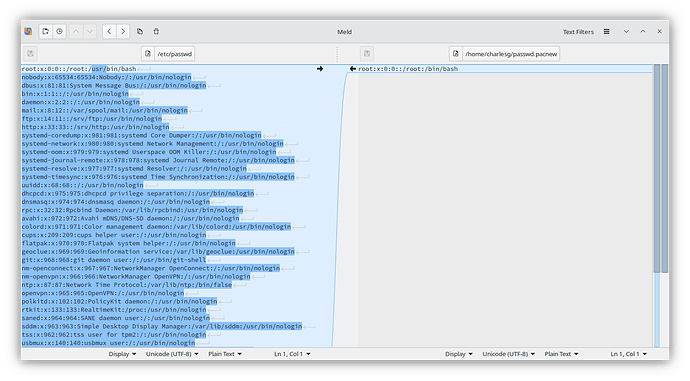Click the geoclue Geoinformation service line
The image size is (690, 381).
click(x=158, y=252)
